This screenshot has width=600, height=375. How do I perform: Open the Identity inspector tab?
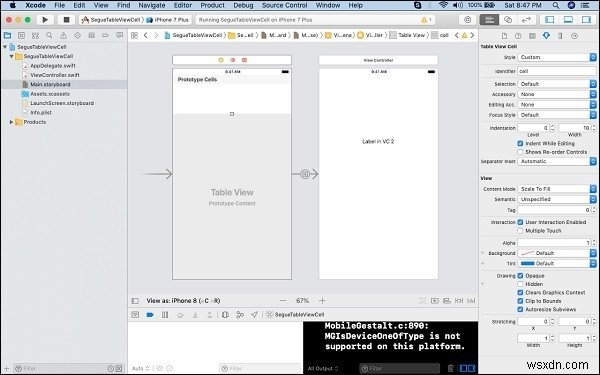532,36
